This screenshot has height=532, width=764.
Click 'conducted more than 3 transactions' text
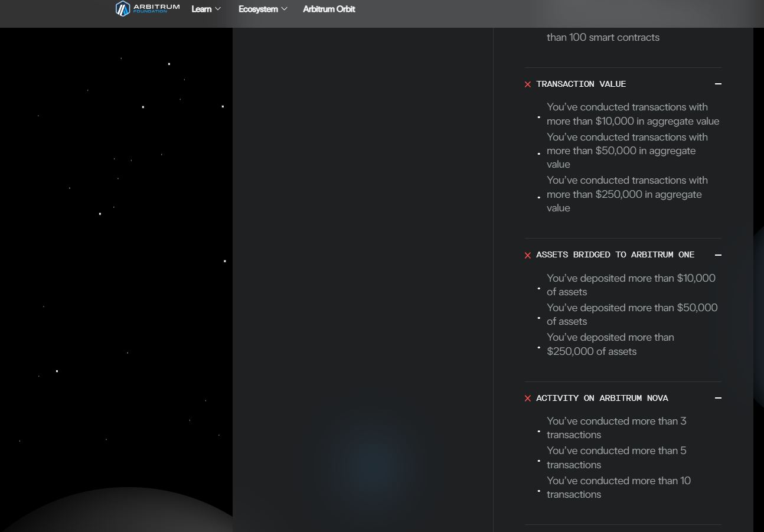616,427
